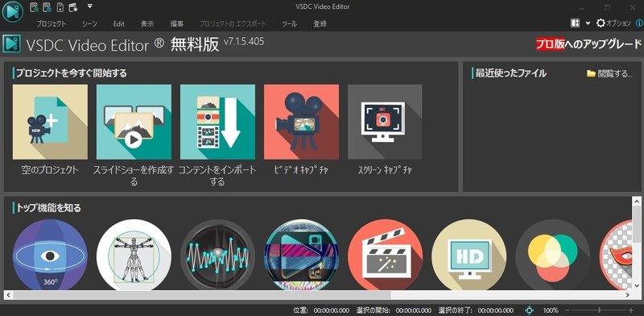Click the プロジェクトを今すぐ開始する heading
Image resolution: width=644 pixels, height=316 pixels.
[x=71, y=73]
